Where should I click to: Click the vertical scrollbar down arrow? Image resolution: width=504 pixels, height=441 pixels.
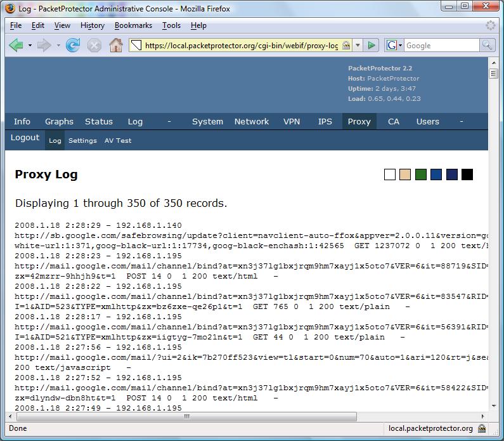(493, 406)
